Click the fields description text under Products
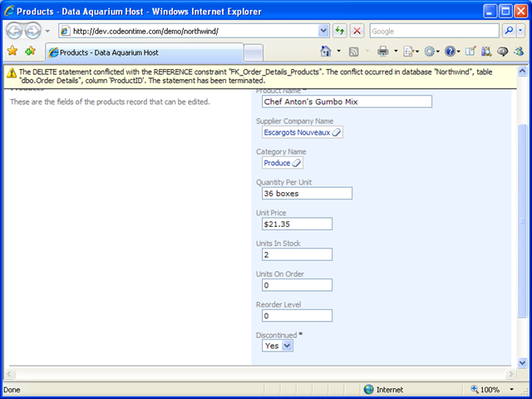 click(x=110, y=101)
